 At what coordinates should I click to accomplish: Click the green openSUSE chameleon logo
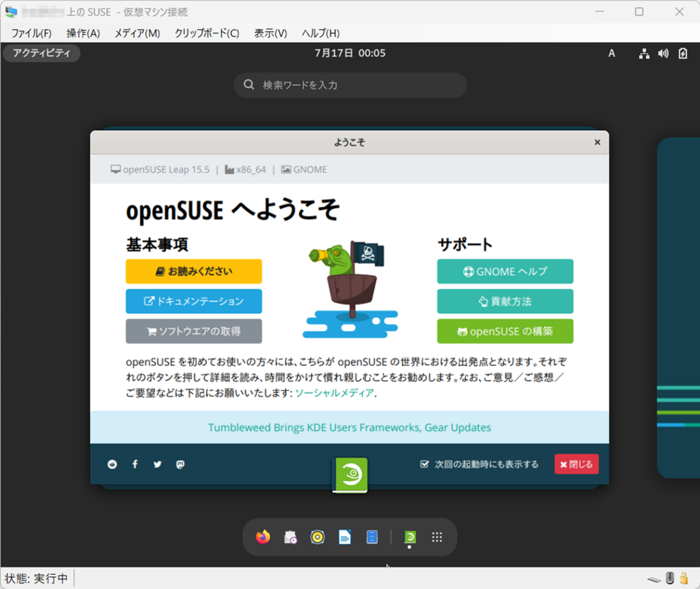350,475
